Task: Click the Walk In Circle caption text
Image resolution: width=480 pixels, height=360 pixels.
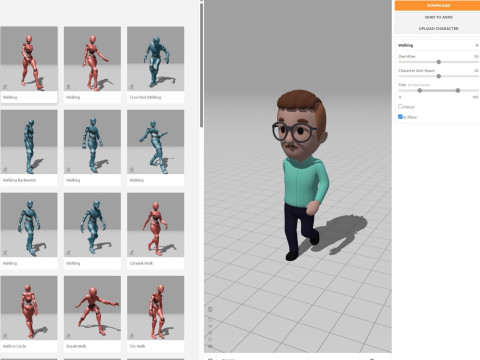Action: (15, 346)
